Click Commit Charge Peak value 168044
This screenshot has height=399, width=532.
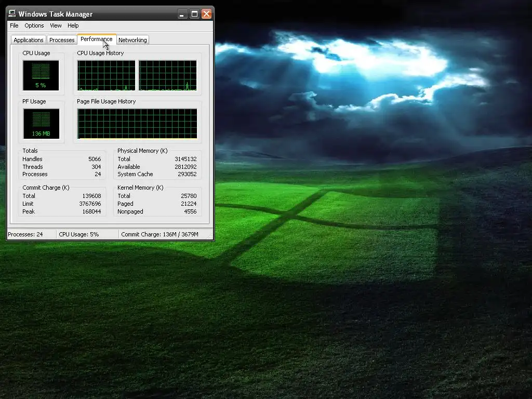point(91,212)
